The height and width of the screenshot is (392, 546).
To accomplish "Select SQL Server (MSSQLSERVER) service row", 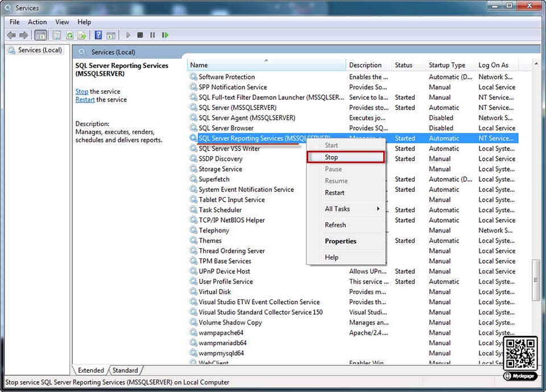I will (x=353, y=107).
